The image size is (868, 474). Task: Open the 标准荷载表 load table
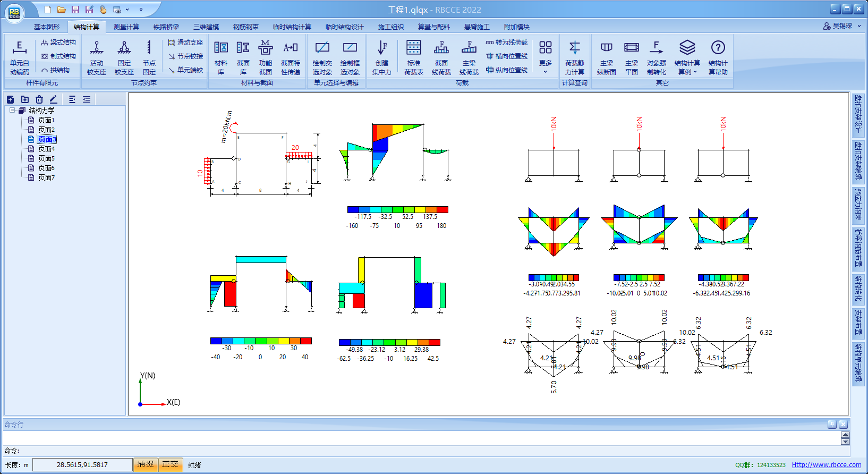point(413,57)
